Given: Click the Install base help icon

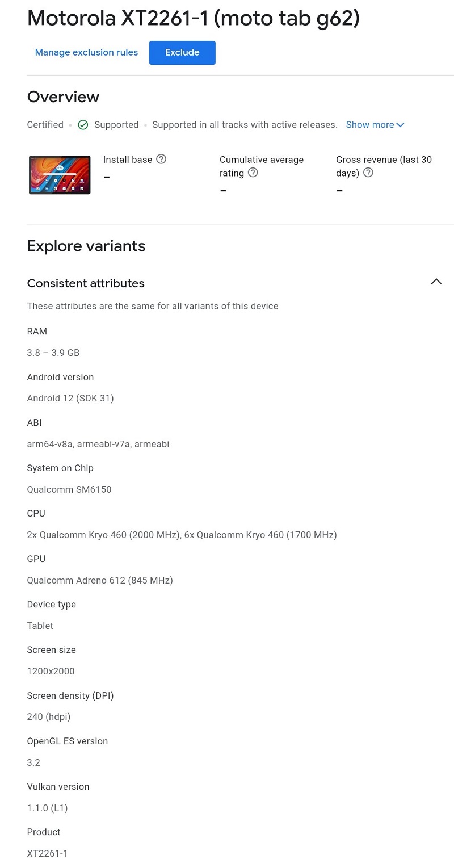Looking at the screenshot, I should click(x=161, y=159).
